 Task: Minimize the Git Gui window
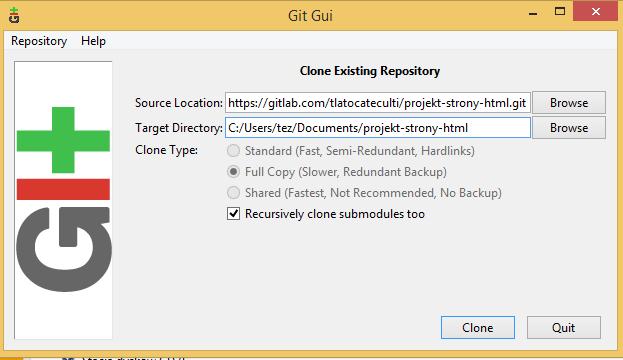coord(533,13)
